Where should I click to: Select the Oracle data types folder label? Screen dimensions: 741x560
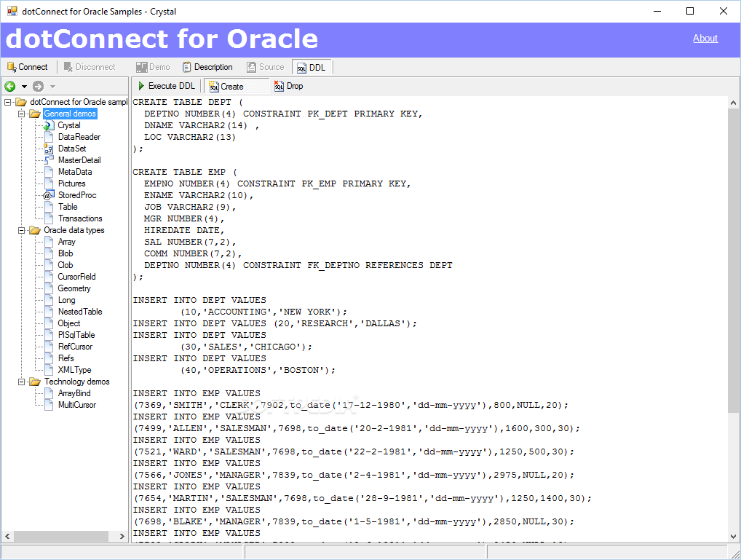[74, 230]
